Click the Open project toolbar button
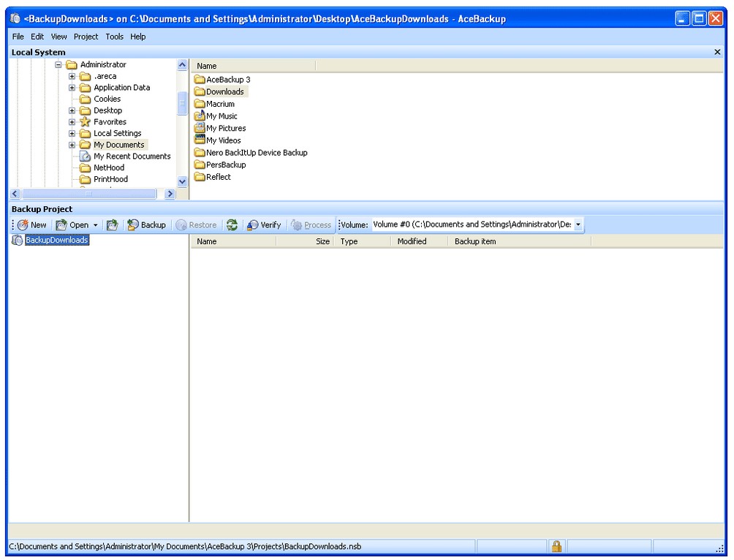This screenshot has height=560, width=734. pos(72,224)
